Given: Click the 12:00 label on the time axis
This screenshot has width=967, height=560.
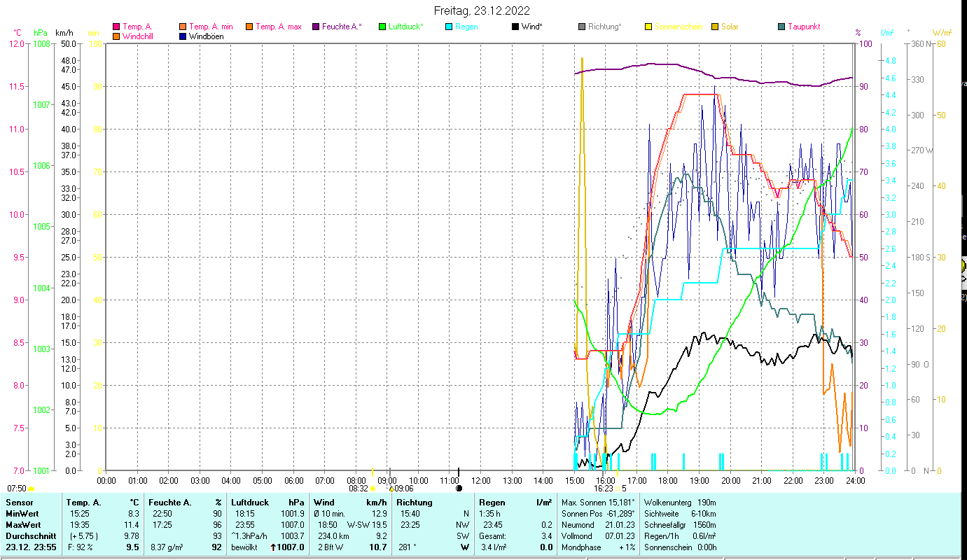Looking at the screenshot, I should click(480, 480).
